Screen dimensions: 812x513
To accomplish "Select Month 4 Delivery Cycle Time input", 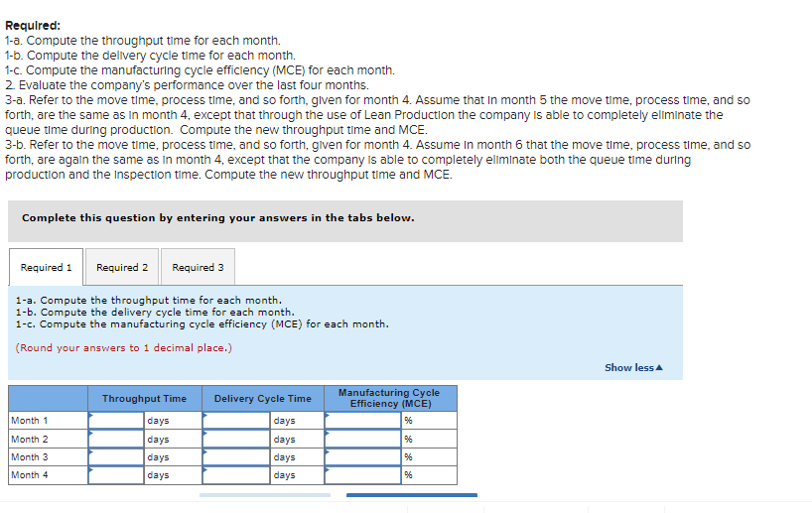I will tap(236, 475).
